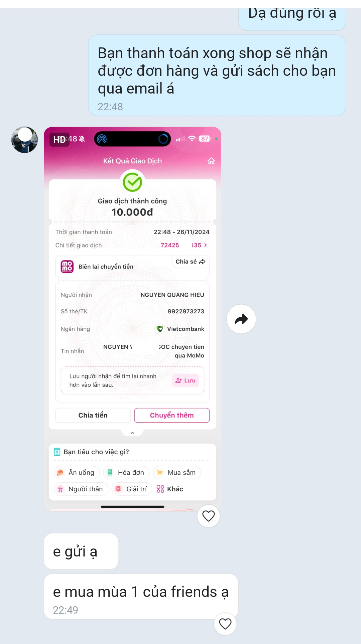The height and width of the screenshot is (644, 361).
Task: Expand the Chi tiết giao dịch chevron
Action: tap(206, 245)
